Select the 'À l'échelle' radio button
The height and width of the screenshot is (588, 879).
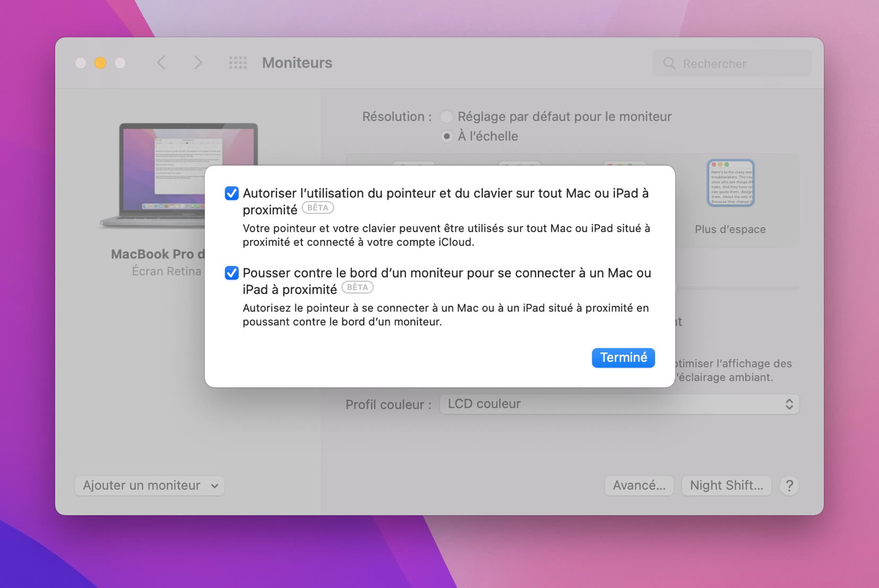(447, 136)
